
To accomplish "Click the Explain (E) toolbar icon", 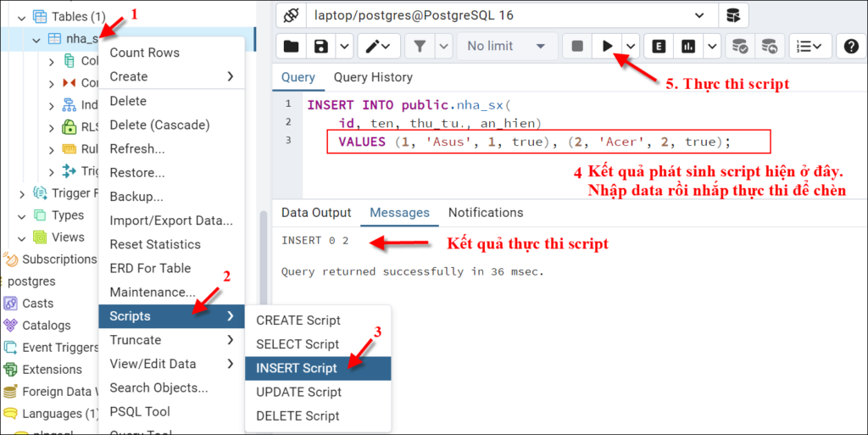I will (659, 47).
